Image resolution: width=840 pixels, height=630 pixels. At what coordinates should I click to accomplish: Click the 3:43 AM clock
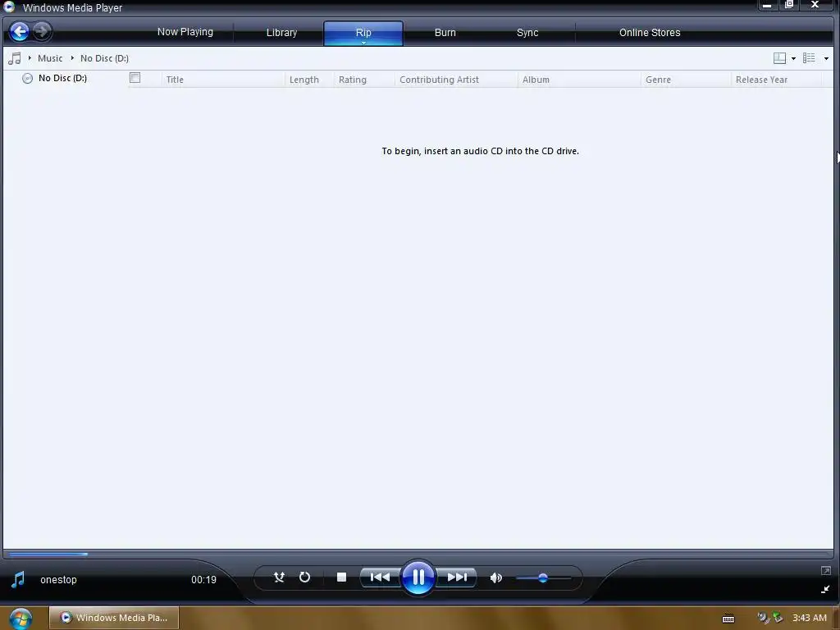[x=810, y=618]
